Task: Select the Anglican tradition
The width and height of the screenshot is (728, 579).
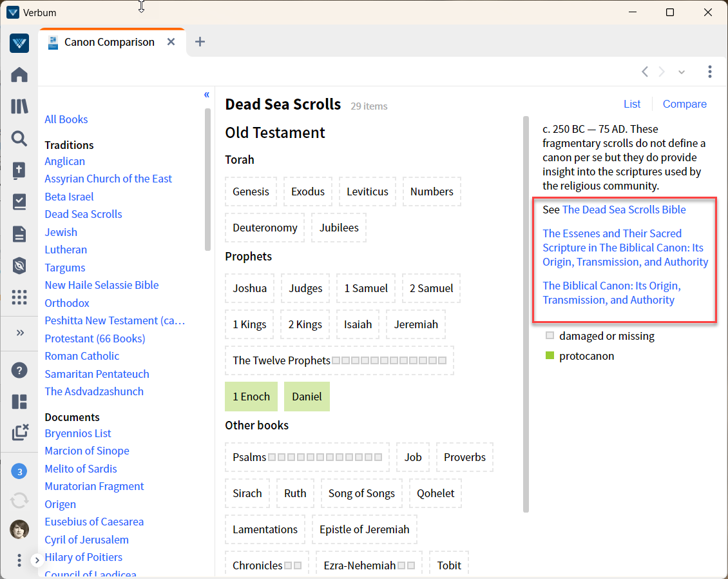Action: click(64, 161)
